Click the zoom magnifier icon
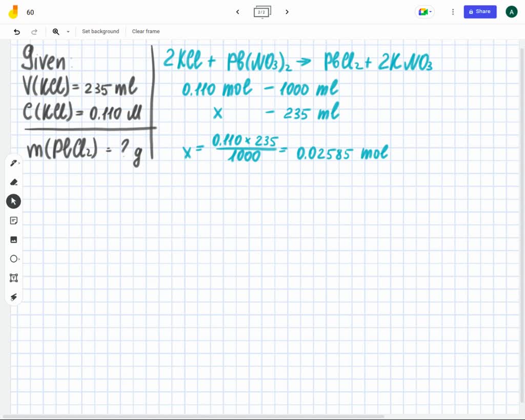The image size is (525, 420). (x=56, y=31)
